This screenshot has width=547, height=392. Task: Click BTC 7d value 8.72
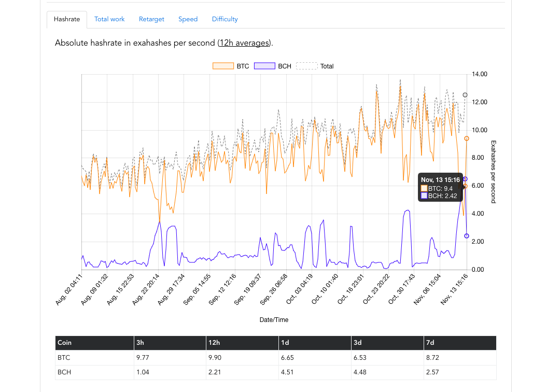tap(432, 357)
